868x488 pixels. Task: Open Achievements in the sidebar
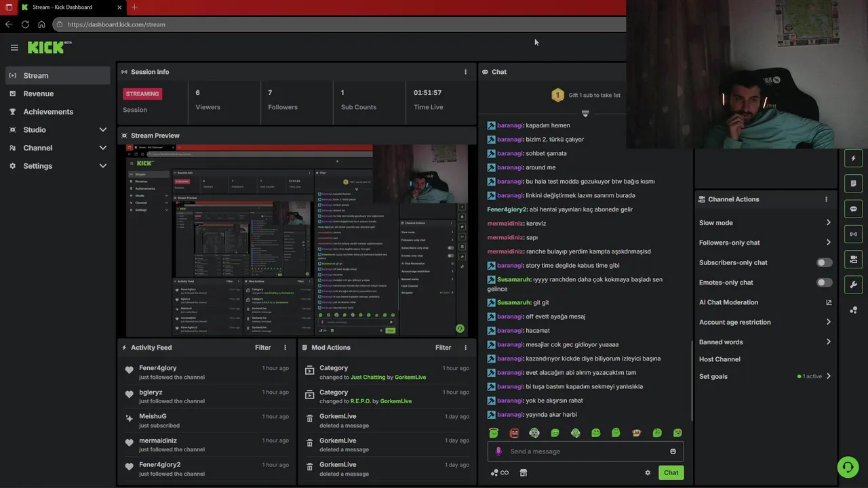click(58, 112)
